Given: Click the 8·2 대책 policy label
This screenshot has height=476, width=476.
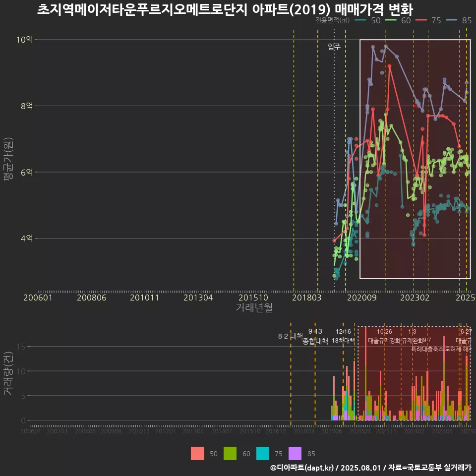Looking at the screenshot, I should tap(291, 336).
